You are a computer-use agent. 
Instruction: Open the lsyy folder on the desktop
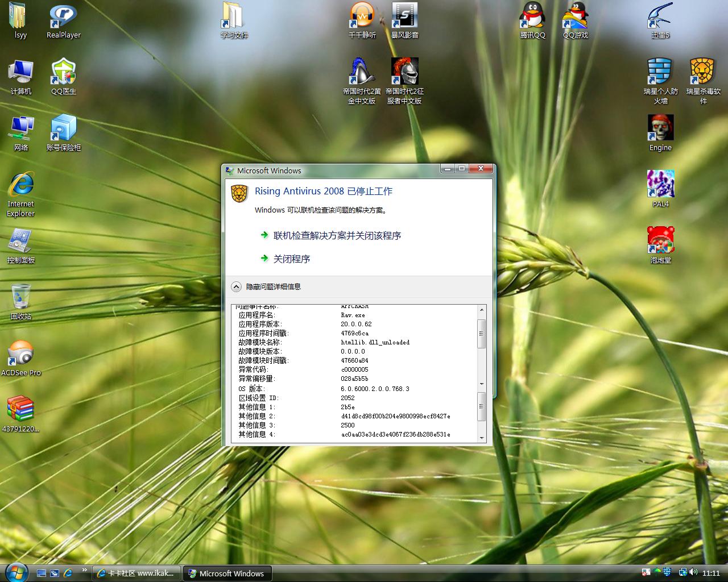pos(20,21)
